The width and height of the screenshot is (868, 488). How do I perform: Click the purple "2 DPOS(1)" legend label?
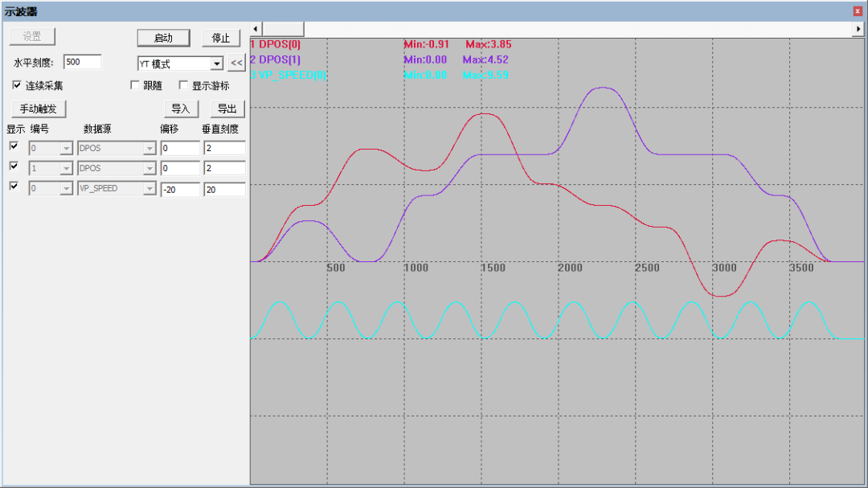click(x=275, y=59)
